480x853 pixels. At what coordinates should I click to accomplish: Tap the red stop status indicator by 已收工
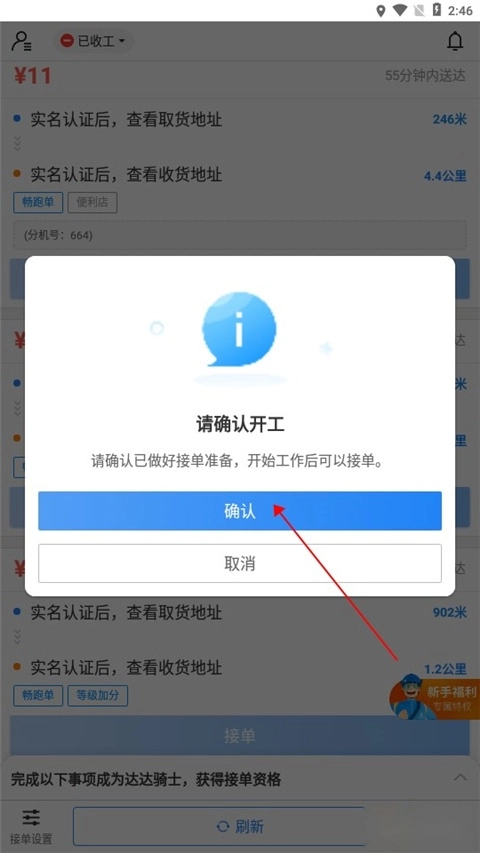coord(67,41)
